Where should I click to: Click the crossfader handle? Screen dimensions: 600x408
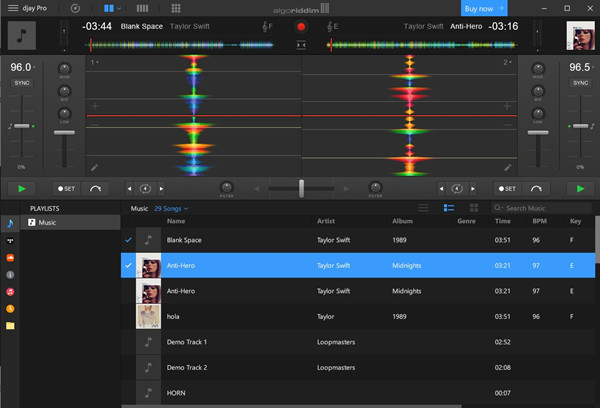pyautogui.click(x=302, y=188)
